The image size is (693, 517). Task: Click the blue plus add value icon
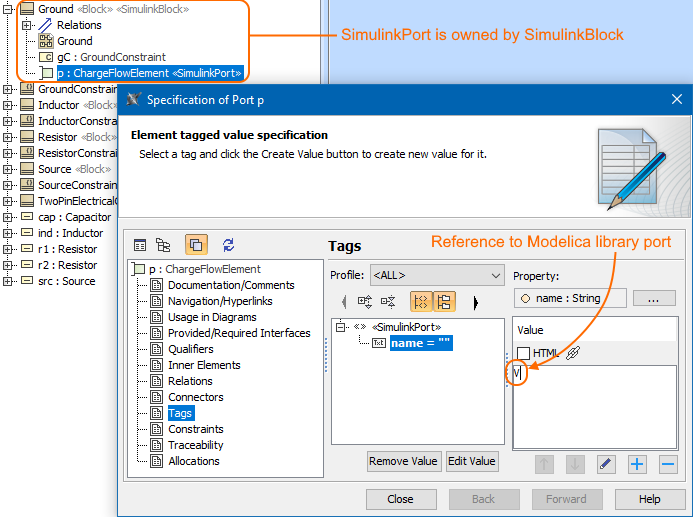637,464
